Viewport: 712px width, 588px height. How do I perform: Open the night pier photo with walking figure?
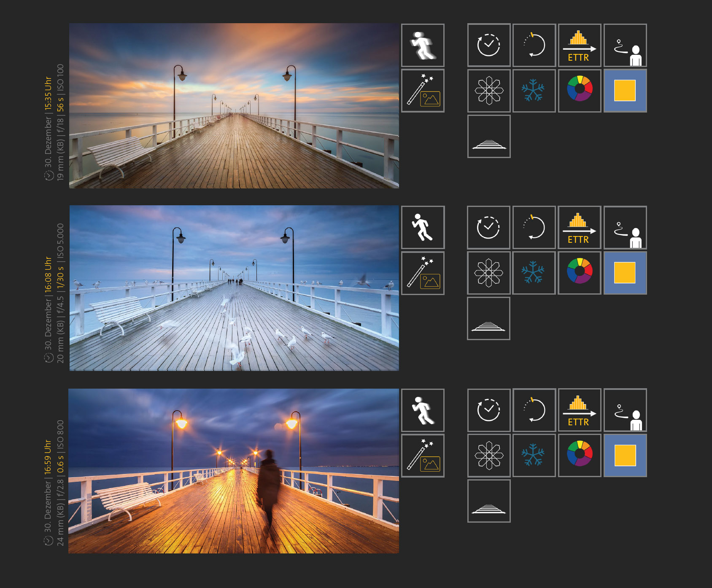(234, 471)
